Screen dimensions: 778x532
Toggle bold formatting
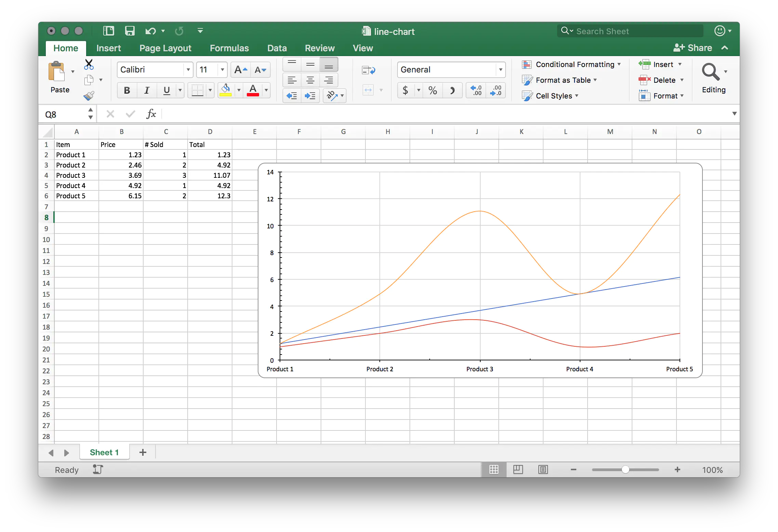pos(126,90)
